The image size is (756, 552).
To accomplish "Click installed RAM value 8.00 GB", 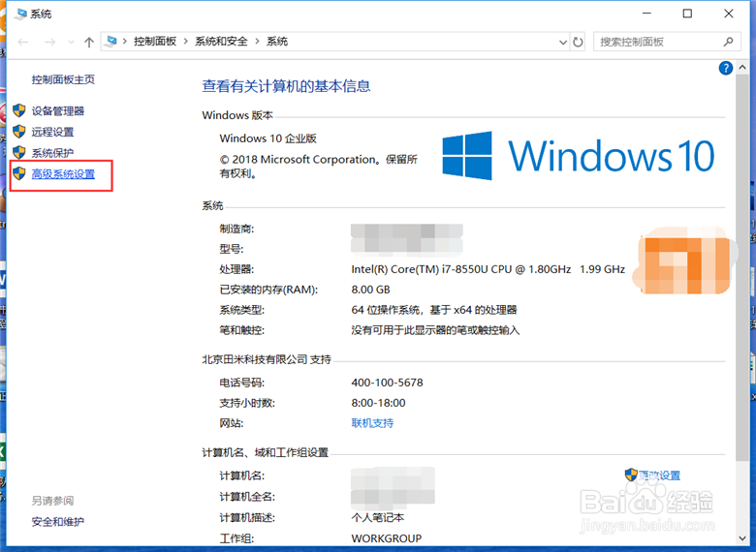I will pos(371,290).
